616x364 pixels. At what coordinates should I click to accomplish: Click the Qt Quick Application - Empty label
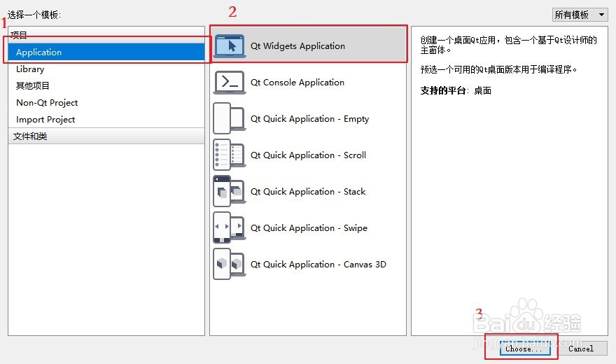tap(310, 118)
